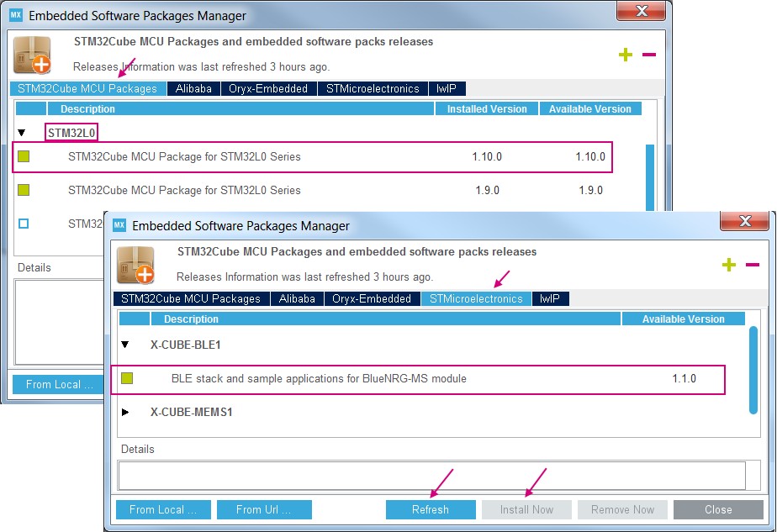Collapse the X-CUBE-BLE1 group
Viewport: 777px width, 532px height.
point(124,345)
